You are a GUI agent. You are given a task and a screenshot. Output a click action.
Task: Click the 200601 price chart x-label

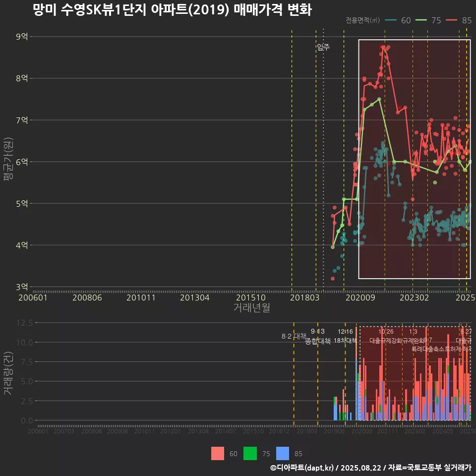(x=33, y=297)
